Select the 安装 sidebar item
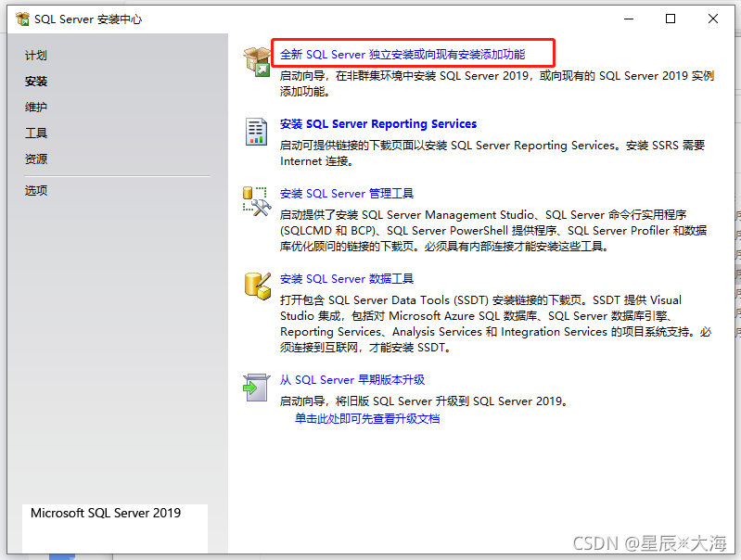 pos(36,82)
